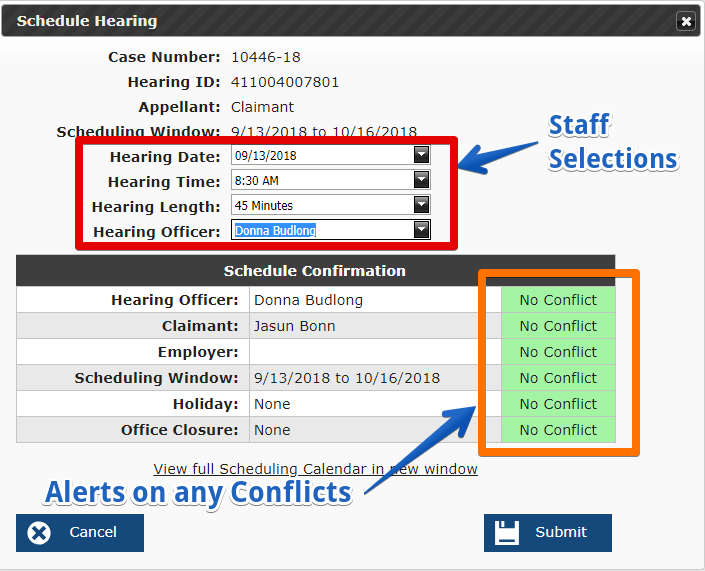Screen dimensions: 705x571
Task: Click No Conflict status for Hearing Officer
Action: [558, 300]
